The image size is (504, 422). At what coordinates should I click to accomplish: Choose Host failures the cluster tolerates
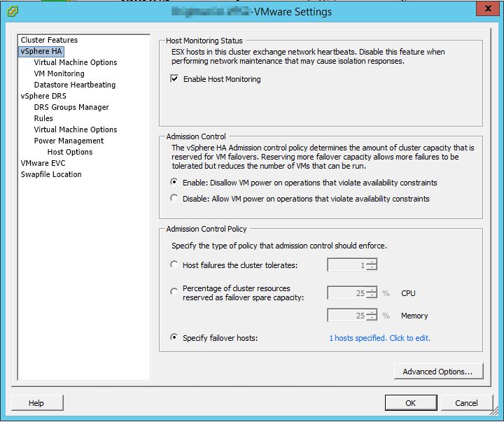click(x=174, y=265)
